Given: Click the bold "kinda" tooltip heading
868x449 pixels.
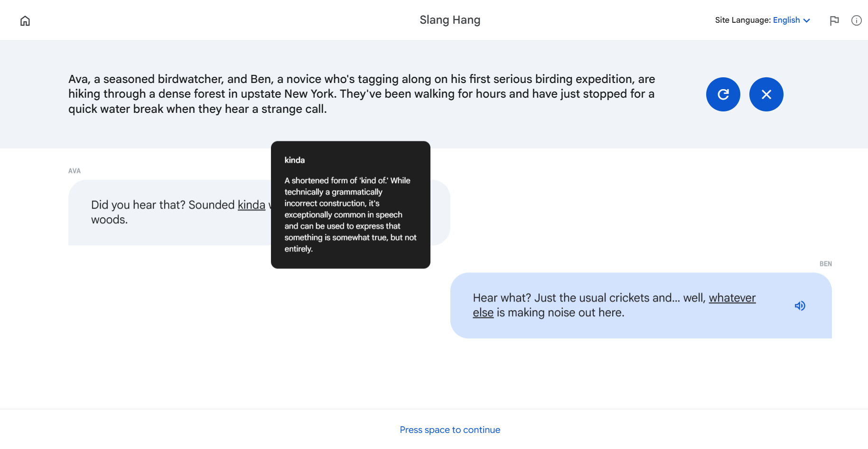Looking at the screenshot, I should tap(295, 160).
